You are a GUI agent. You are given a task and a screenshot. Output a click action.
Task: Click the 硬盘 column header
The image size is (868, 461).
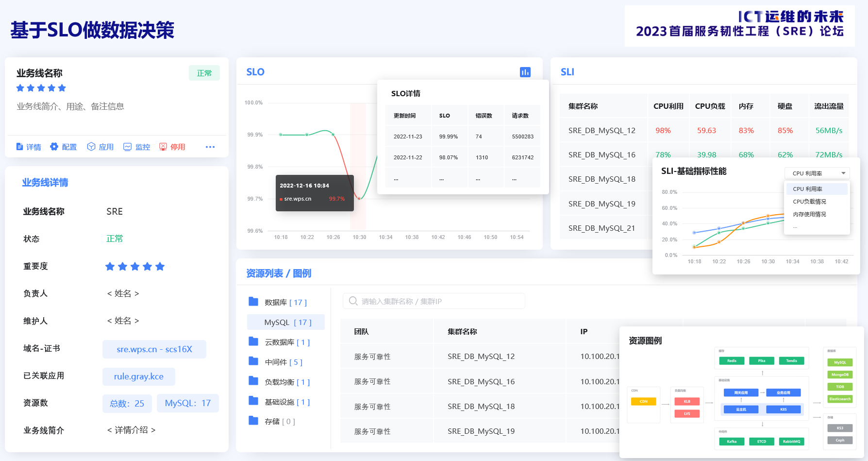pyautogui.click(x=785, y=106)
